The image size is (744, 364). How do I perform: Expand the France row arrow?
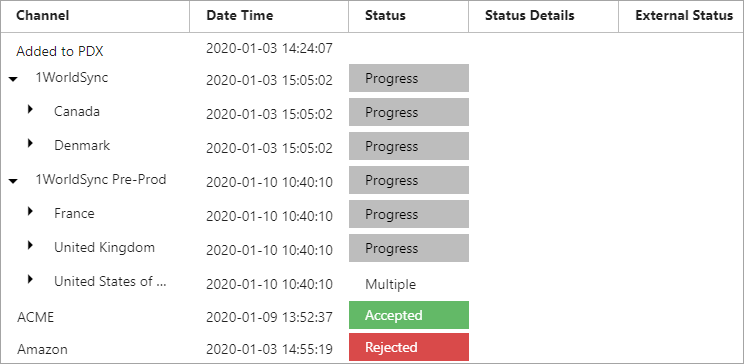(x=31, y=211)
